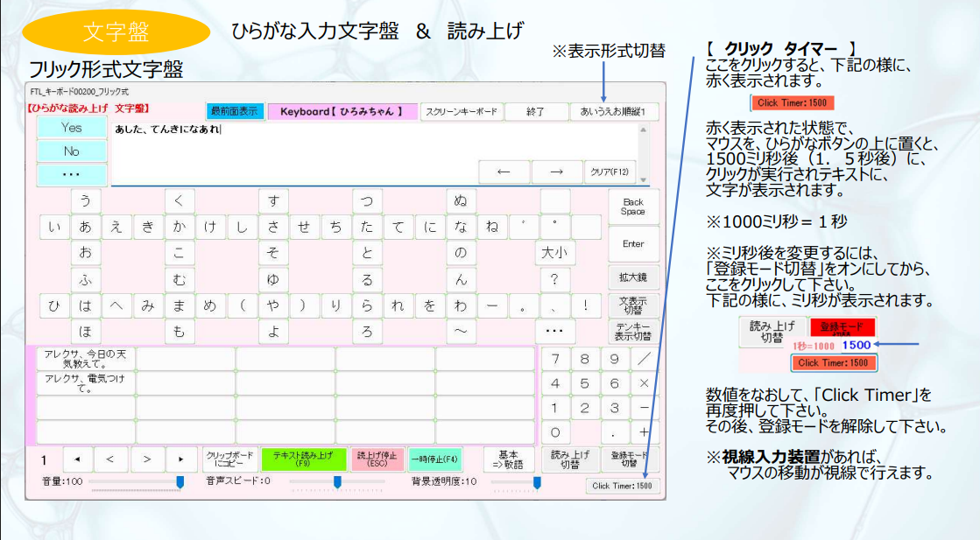Click the 最前面表示 button

tap(235, 111)
